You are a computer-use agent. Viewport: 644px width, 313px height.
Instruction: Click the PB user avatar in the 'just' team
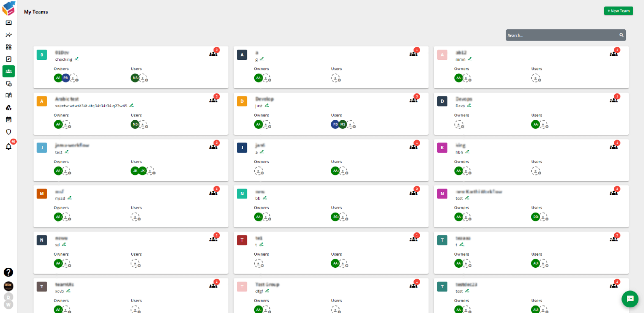coord(335,124)
